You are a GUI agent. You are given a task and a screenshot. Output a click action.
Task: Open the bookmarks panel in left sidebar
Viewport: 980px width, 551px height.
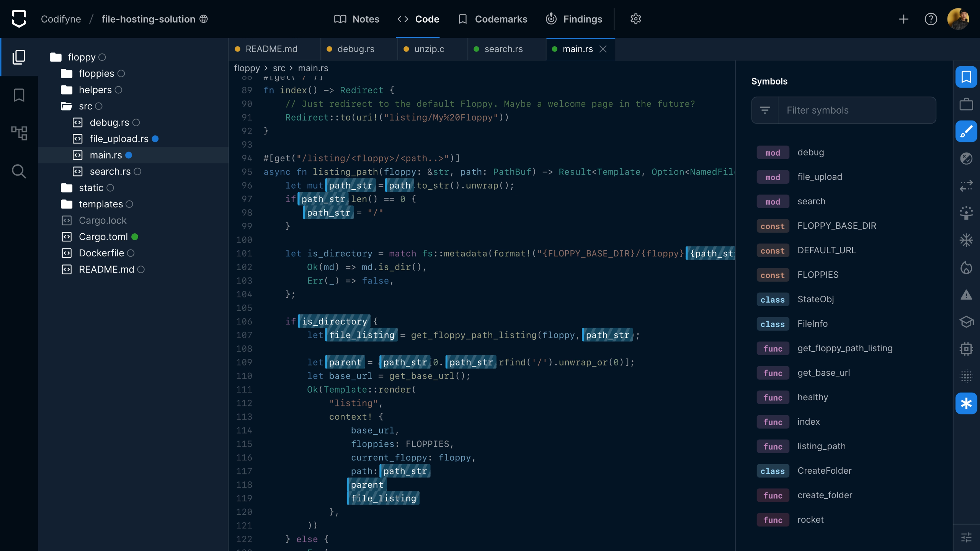click(x=19, y=95)
